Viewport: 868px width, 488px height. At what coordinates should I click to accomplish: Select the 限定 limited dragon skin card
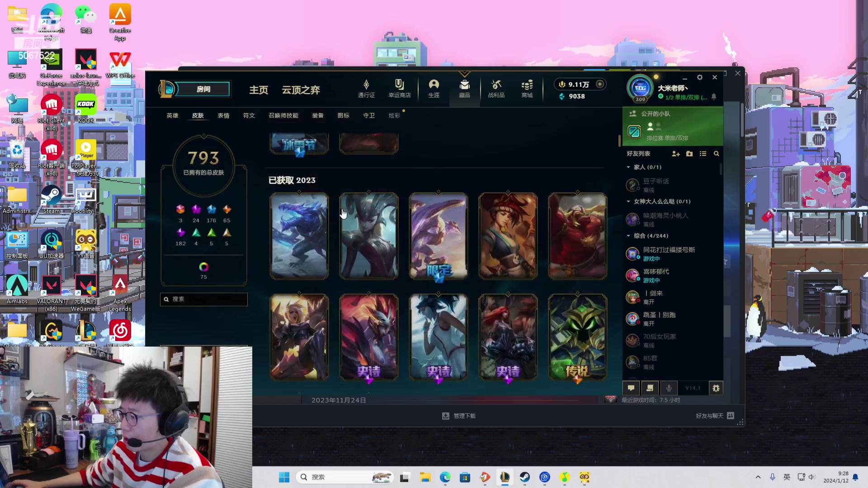439,236
